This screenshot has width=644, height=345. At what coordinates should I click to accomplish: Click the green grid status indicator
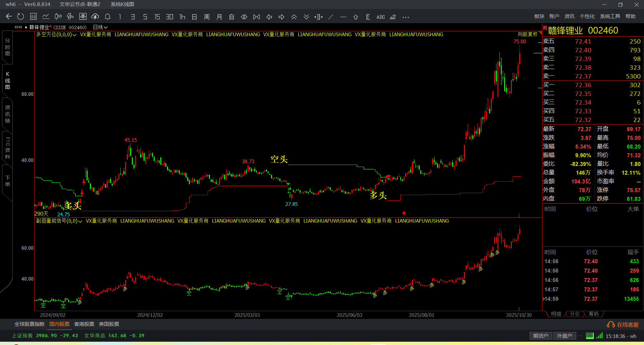point(590,336)
